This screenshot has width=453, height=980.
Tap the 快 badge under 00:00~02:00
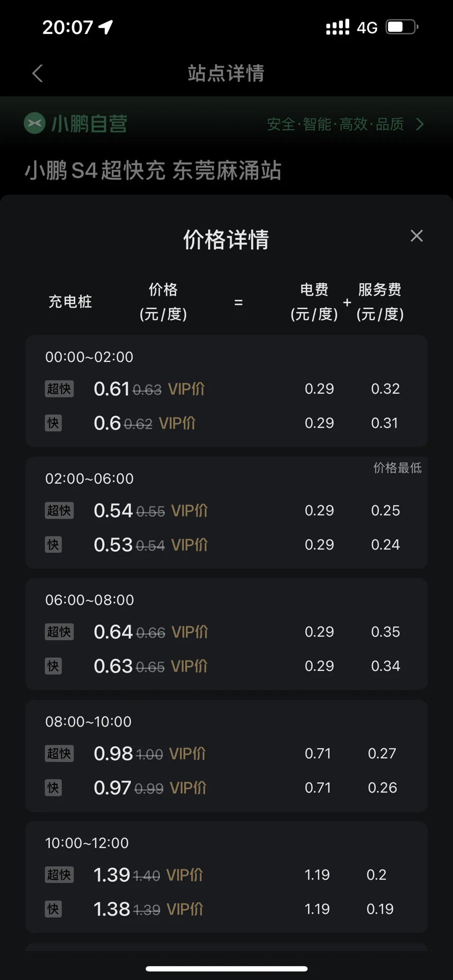[53, 423]
